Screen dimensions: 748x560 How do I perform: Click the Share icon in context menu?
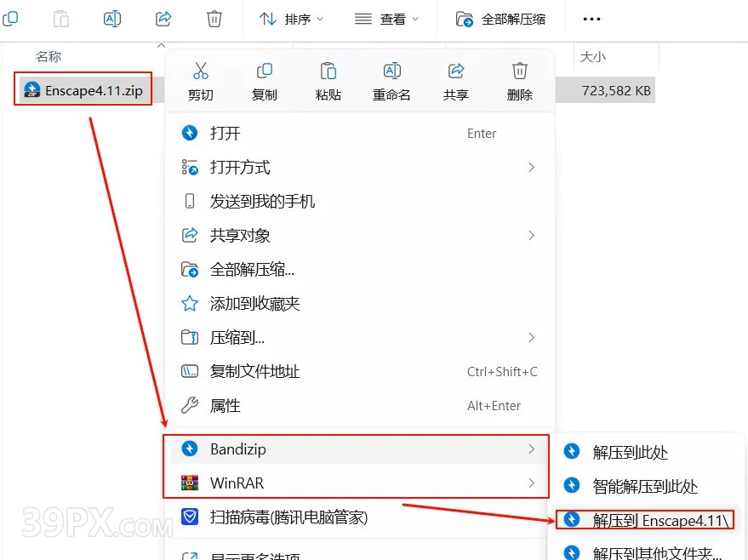click(x=456, y=71)
